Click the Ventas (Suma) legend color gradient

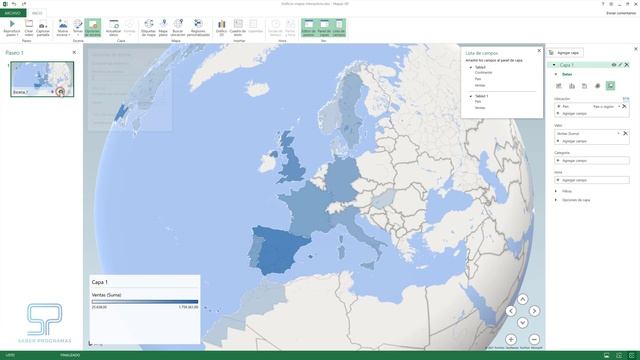[145, 302]
